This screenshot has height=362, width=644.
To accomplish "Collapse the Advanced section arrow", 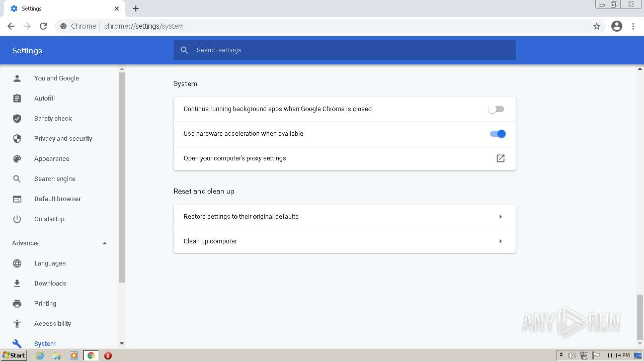I will click(x=105, y=243).
